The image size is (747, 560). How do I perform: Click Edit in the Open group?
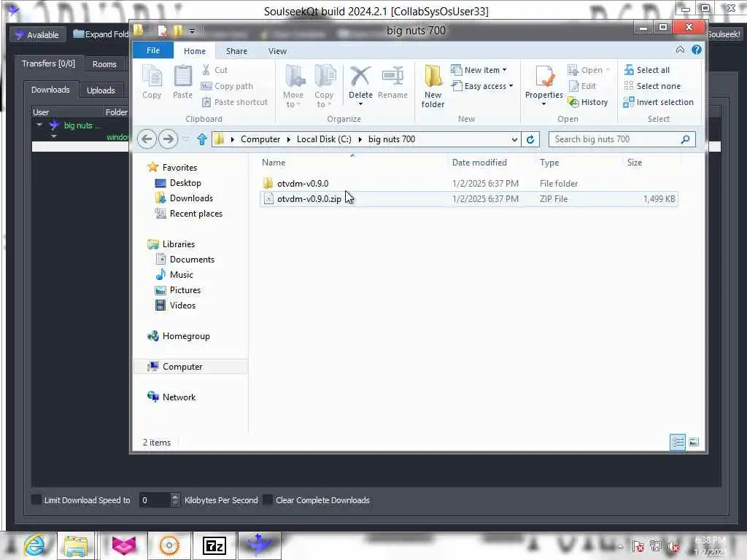(582, 86)
